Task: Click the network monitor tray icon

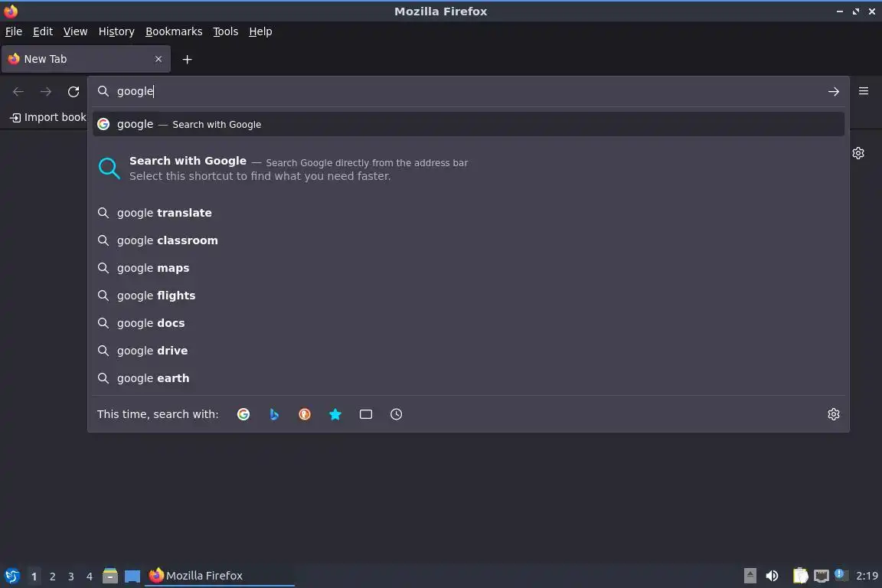Action: pos(822,576)
